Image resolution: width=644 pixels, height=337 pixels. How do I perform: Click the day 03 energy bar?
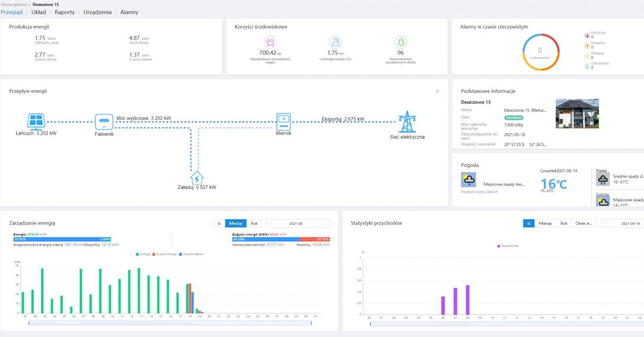pos(42,290)
